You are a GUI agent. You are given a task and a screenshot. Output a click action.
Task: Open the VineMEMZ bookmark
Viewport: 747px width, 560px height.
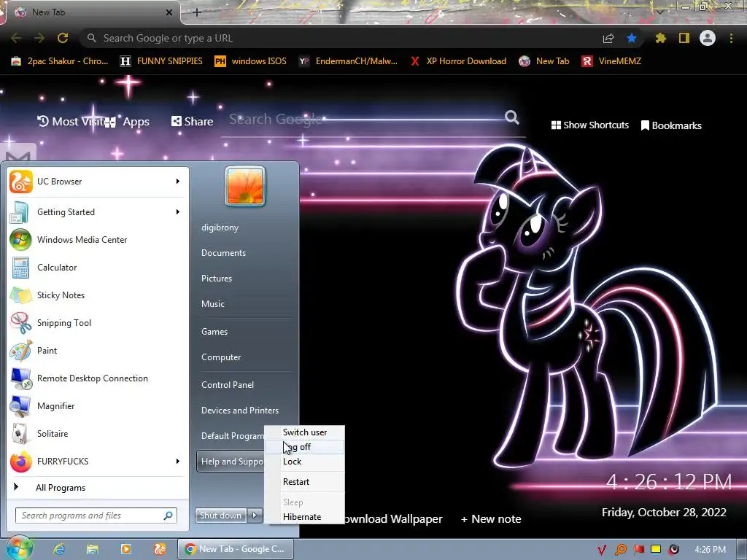pos(612,61)
